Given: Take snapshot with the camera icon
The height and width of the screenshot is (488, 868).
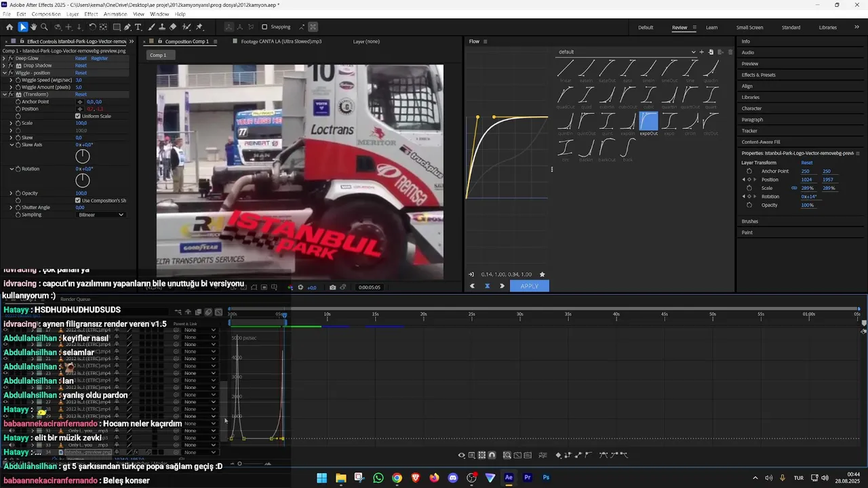Looking at the screenshot, I should click(332, 287).
